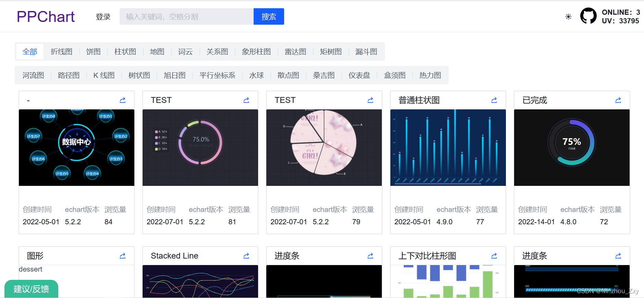Select the 关系图 category tab
The image size is (644, 298).
pos(217,51)
